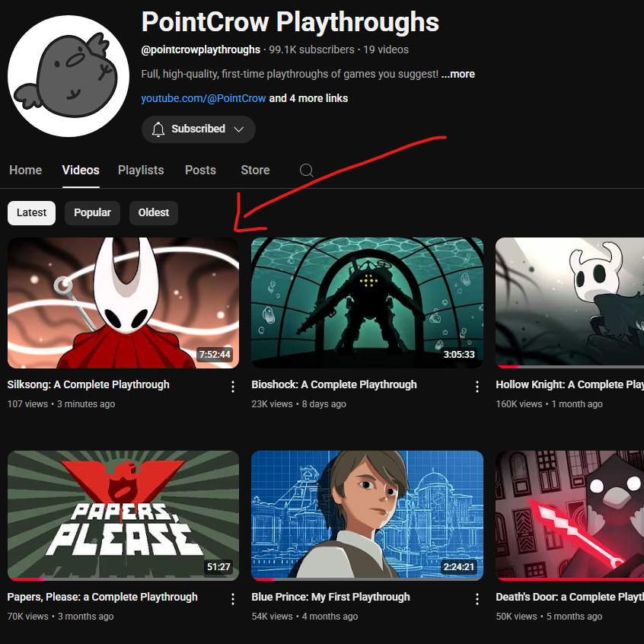Show the 'and 4 more links' list
644x644 pixels.
308,98
